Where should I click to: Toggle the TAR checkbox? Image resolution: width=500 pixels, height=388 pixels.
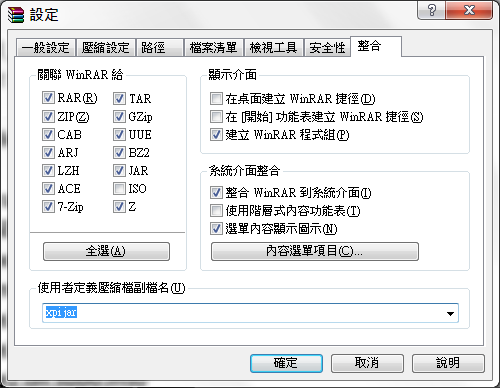click(119, 98)
